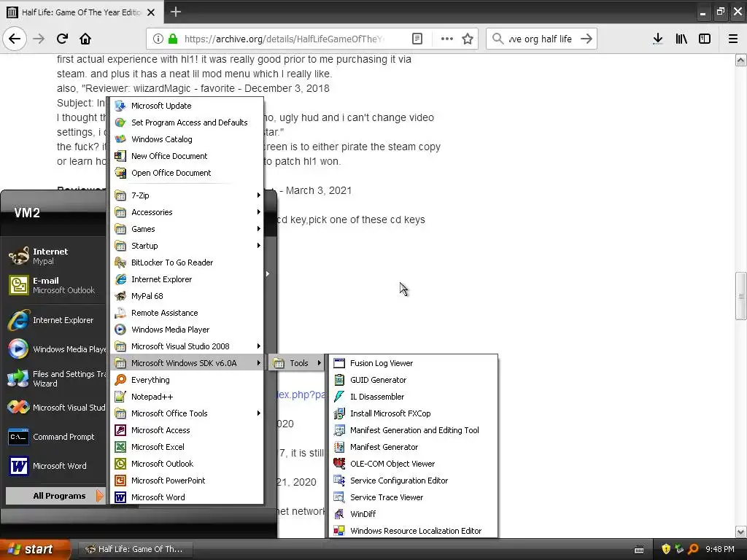Select Install Microsoft FXCop
The width and height of the screenshot is (747, 560).
click(x=413, y=413)
